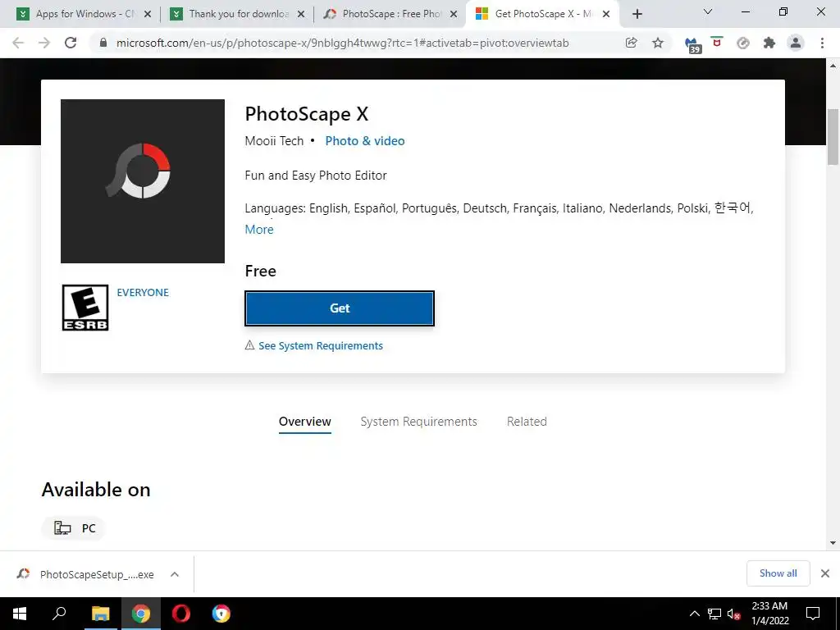Image resolution: width=840 pixels, height=630 pixels.
Task: Click the address bar URL field
Action: tap(343, 43)
